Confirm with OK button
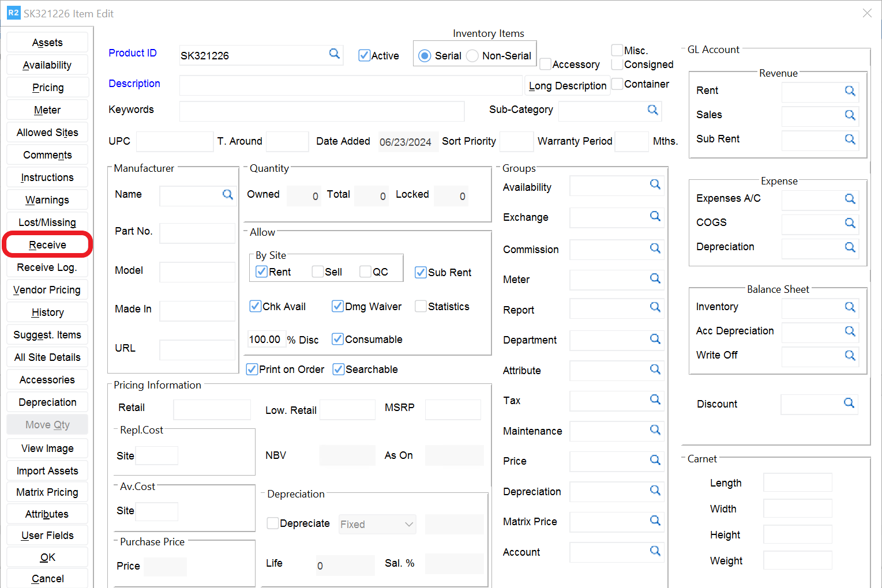This screenshot has width=882, height=588. click(x=47, y=557)
